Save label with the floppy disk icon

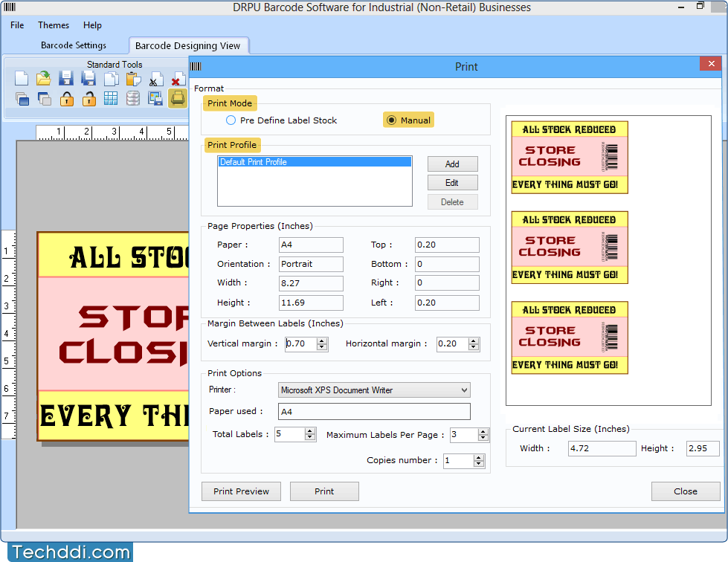click(x=66, y=79)
